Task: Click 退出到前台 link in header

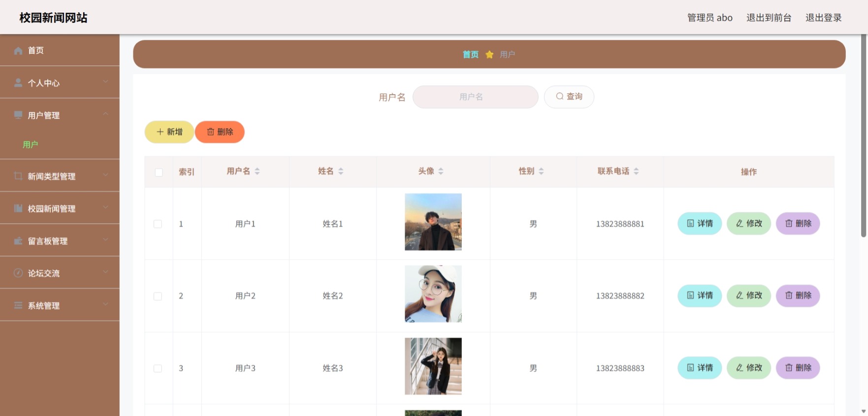Action: 769,18
